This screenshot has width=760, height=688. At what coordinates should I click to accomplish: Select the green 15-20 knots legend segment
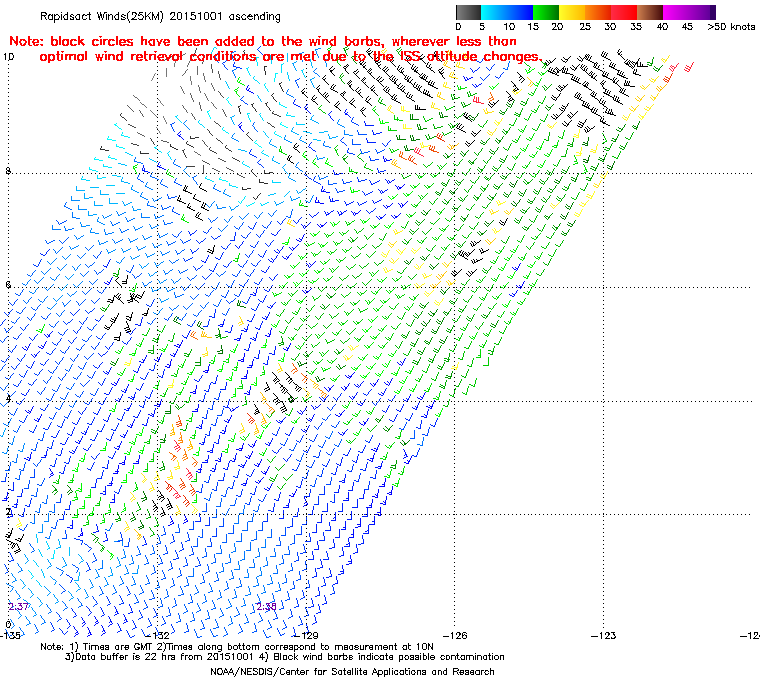click(x=546, y=12)
